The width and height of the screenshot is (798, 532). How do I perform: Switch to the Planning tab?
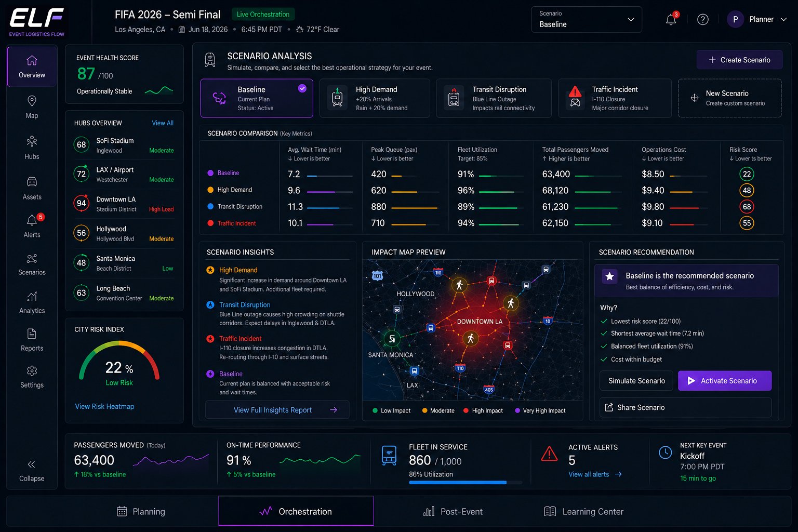pyautogui.click(x=141, y=512)
